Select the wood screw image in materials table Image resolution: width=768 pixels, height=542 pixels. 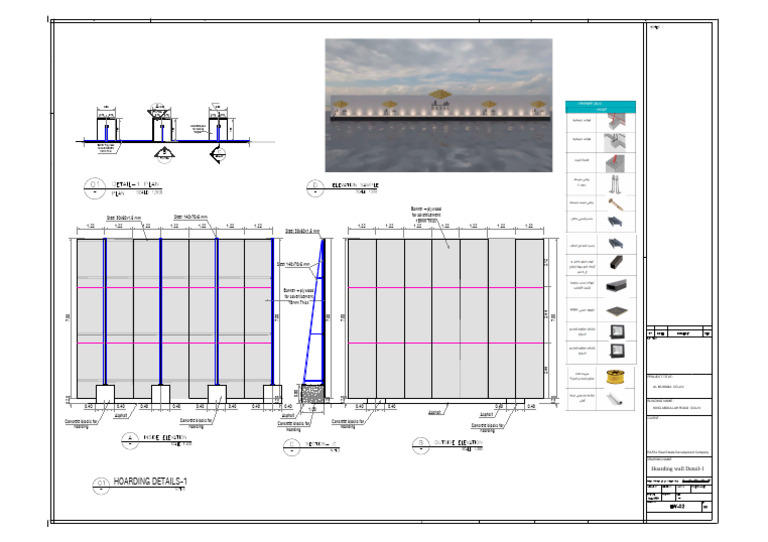click(x=616, y=203)
